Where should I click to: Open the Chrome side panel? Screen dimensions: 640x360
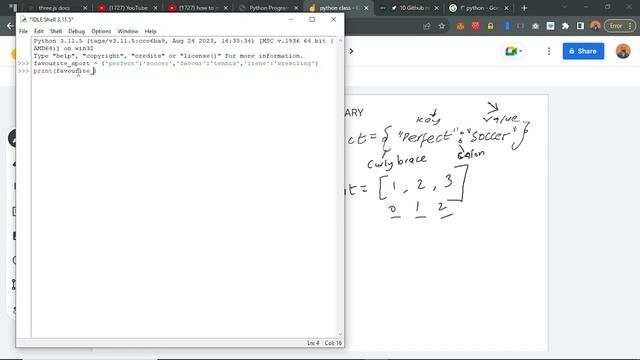click(x=580, y=26)
